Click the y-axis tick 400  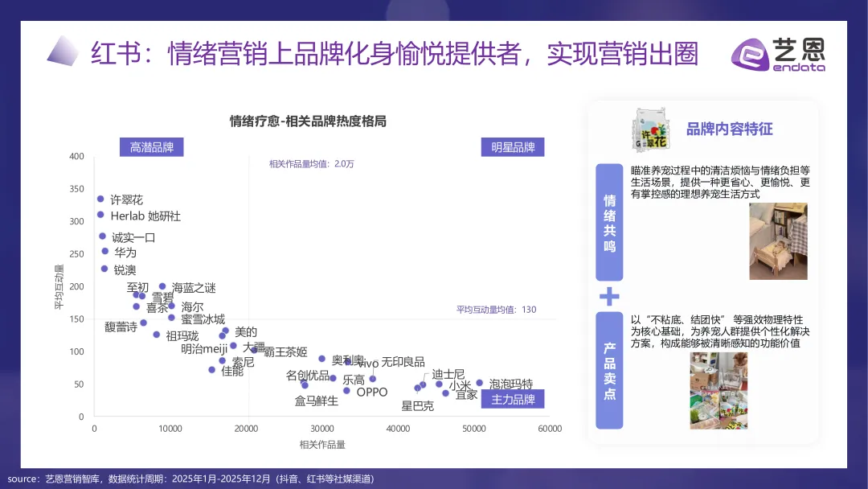click(x=76, y=156)
